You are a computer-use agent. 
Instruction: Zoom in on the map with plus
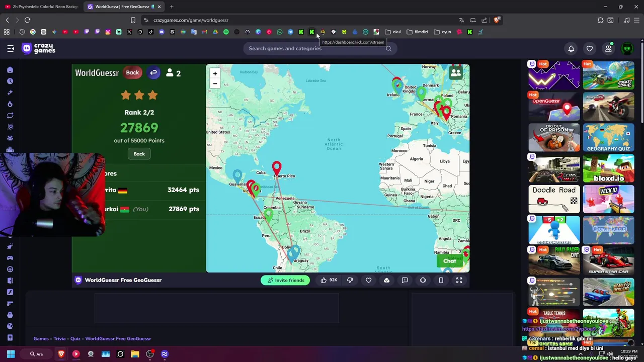click(215, 73)
